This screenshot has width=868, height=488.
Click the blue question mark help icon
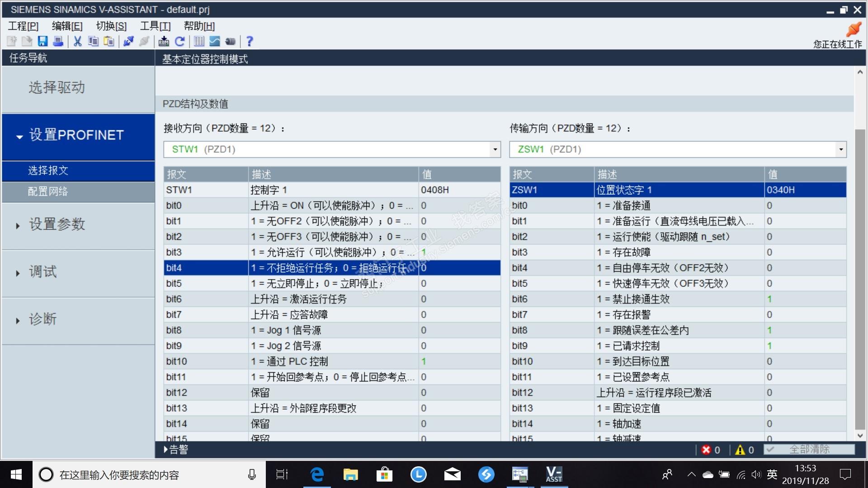pos(250,42)
